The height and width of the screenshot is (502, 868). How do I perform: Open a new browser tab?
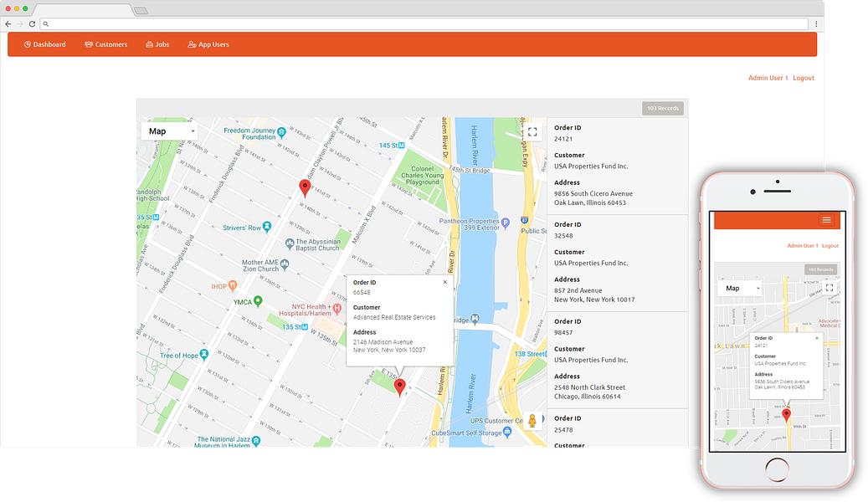[141, 11]
